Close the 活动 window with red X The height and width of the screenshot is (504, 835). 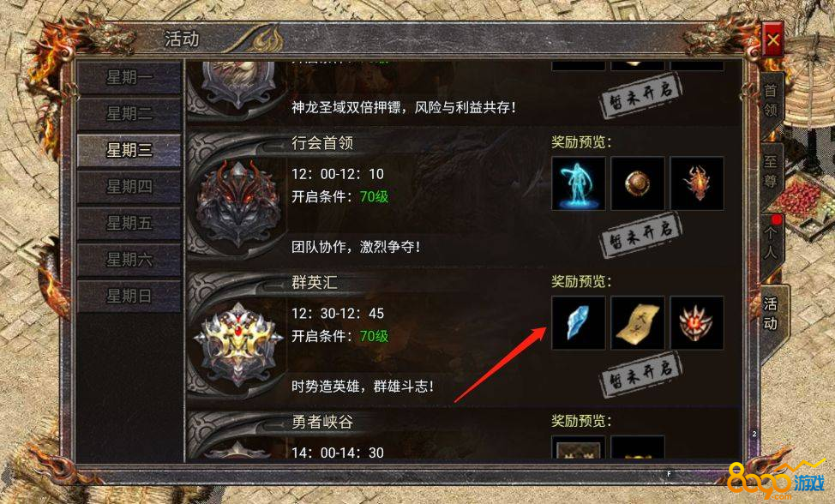772,39
